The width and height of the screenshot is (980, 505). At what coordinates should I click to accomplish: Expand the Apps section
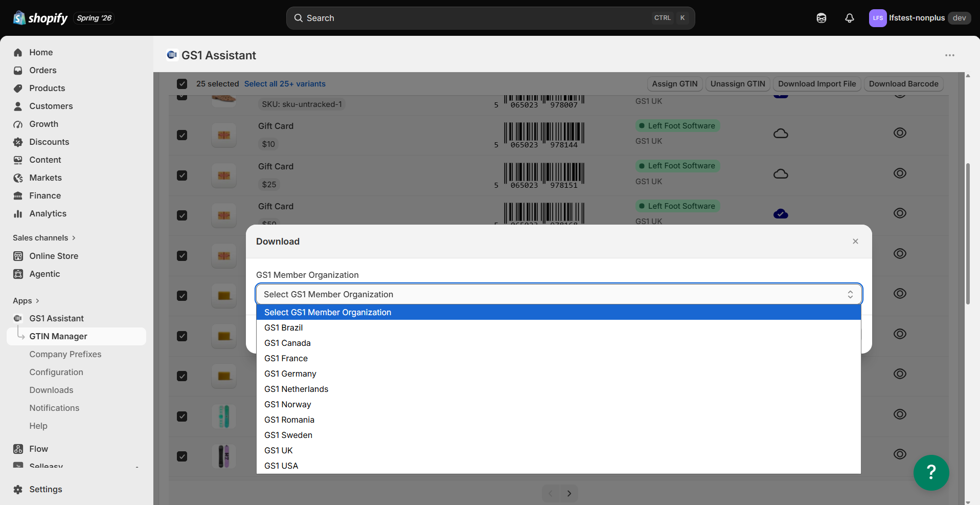(26, 301)
